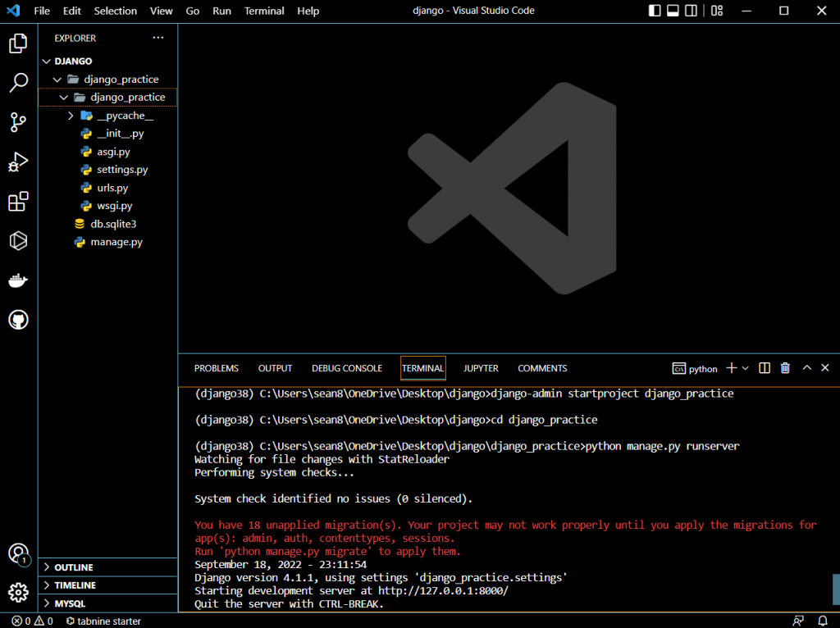Image resolution: width=840 pixels, height=628 pixels.
Task: Collapse the DJANGO workspace root
Action: coord(108,61)
